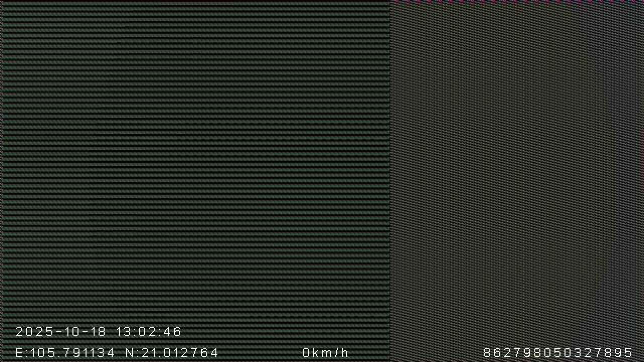
Task: Click the longitude value E:105.791134
Action: [65, 353]
